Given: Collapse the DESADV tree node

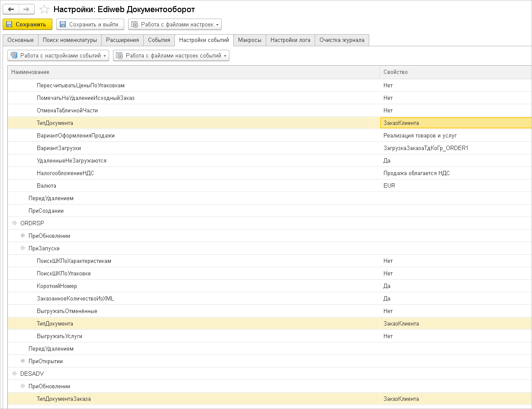Looking at the screenshot, I should click(x=15, y=374).
